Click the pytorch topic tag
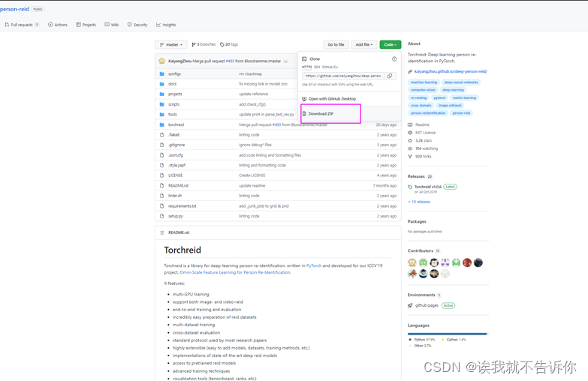This screenshot has height=381, width=588. click(439, 97)
